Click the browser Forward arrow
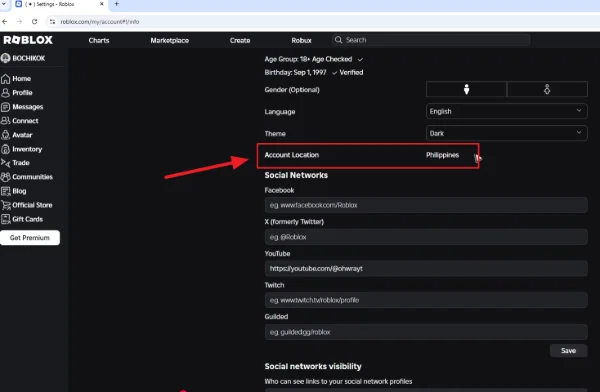 point(20,22)
